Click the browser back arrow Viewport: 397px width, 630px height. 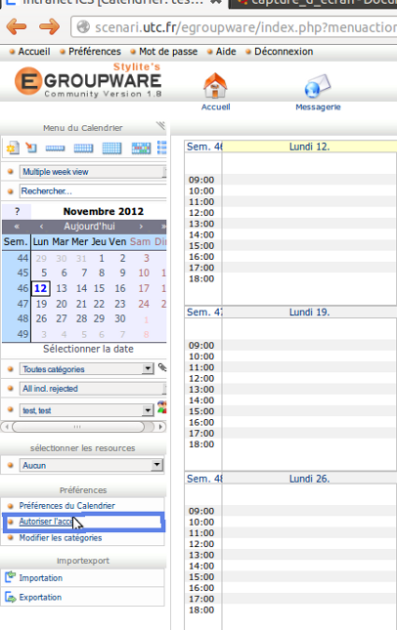16,27
